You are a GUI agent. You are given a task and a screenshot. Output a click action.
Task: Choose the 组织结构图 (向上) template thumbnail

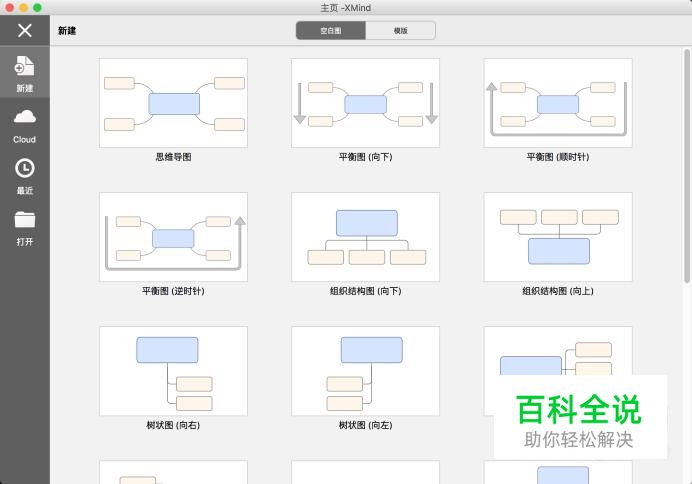558,237
